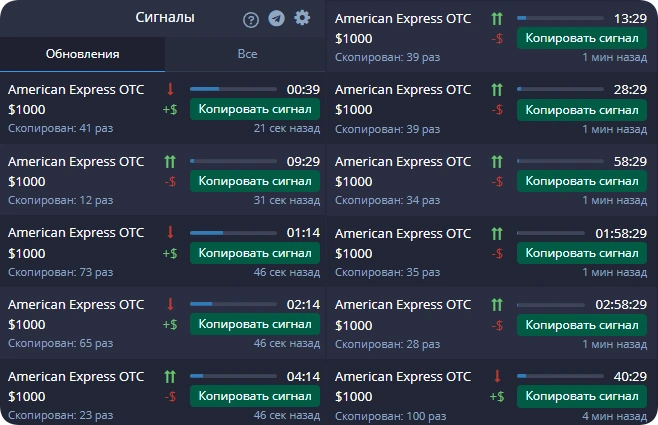Open the help question mark icon

point(251,20)
